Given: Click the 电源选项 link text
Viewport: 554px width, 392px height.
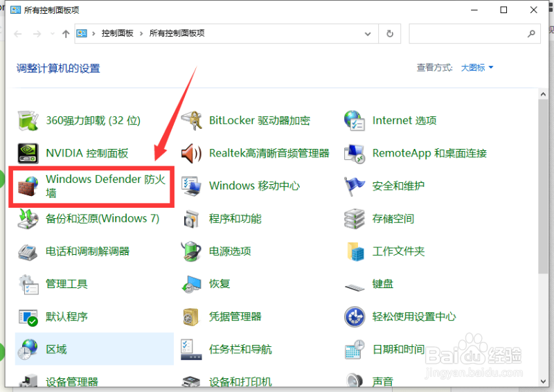Looking at the screenshot, I should [230, 251].
